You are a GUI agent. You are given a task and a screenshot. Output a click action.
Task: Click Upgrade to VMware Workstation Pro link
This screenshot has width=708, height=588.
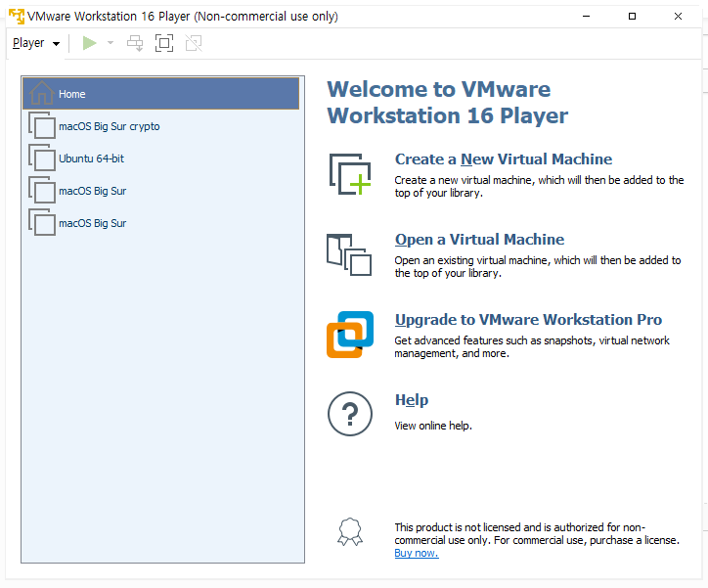pyautogui.click(x=528, y=320)
